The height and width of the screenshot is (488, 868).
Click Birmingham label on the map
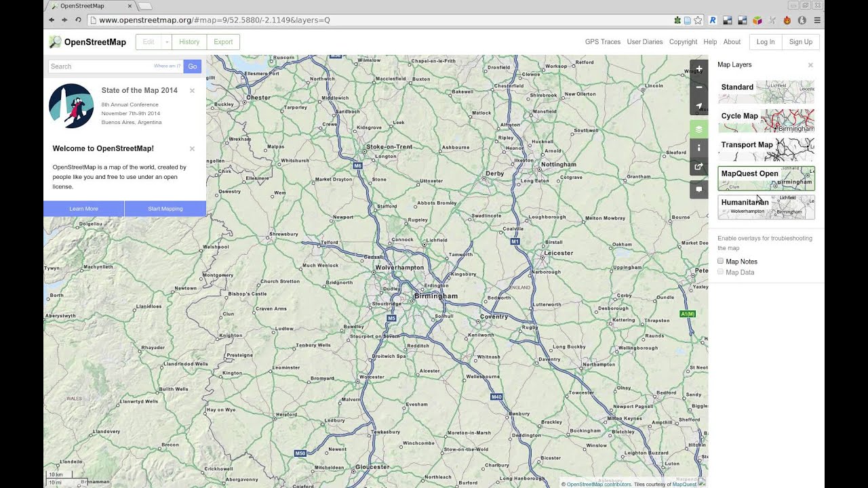pyautogui.click(x=436, y=296)
